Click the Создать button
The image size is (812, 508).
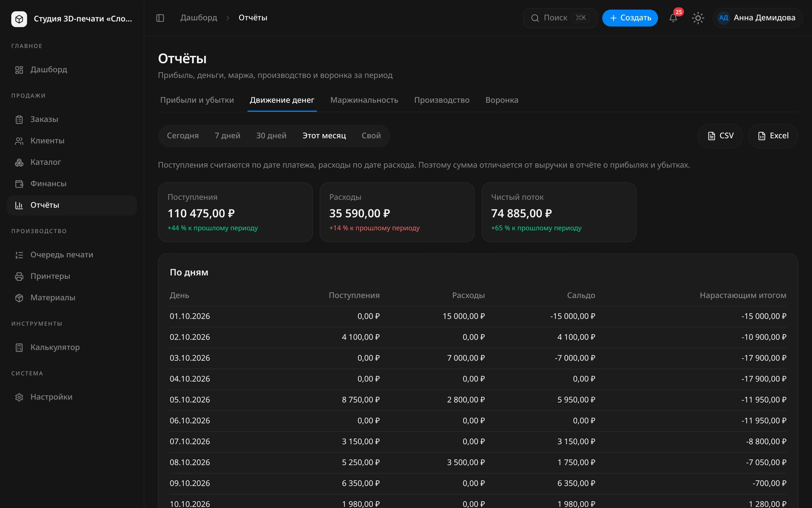click(x=630, y=18)
